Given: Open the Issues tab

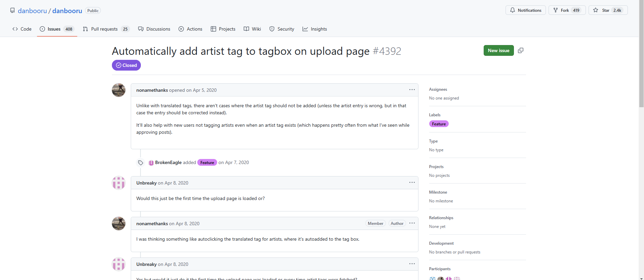Looking at the screenshot, I should click(57, 29).
